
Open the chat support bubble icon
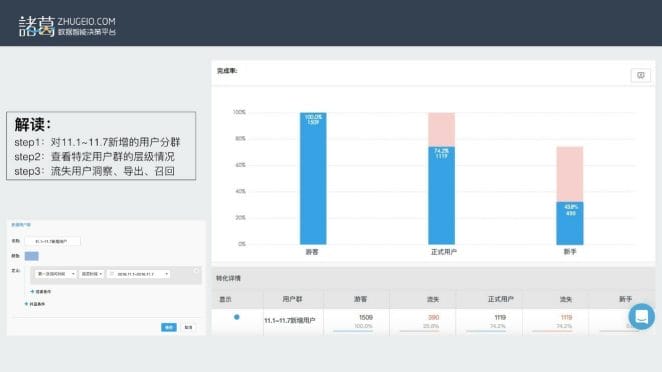pos(641,316)
